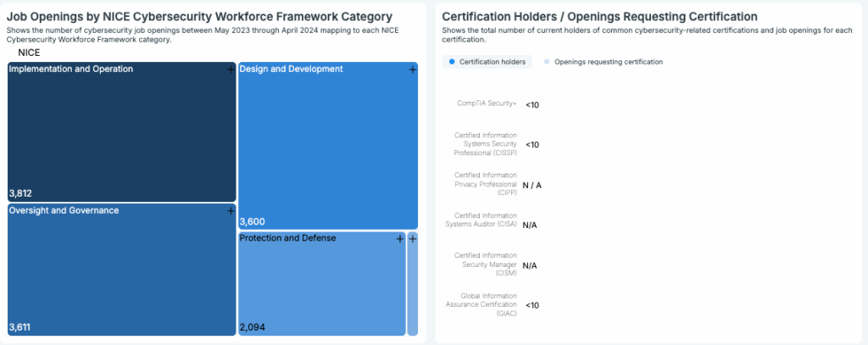The height and width of the screenshot is (345, 868).
Task: Click the plus icon on Oversight and Governance
Action: coord(230,211)
